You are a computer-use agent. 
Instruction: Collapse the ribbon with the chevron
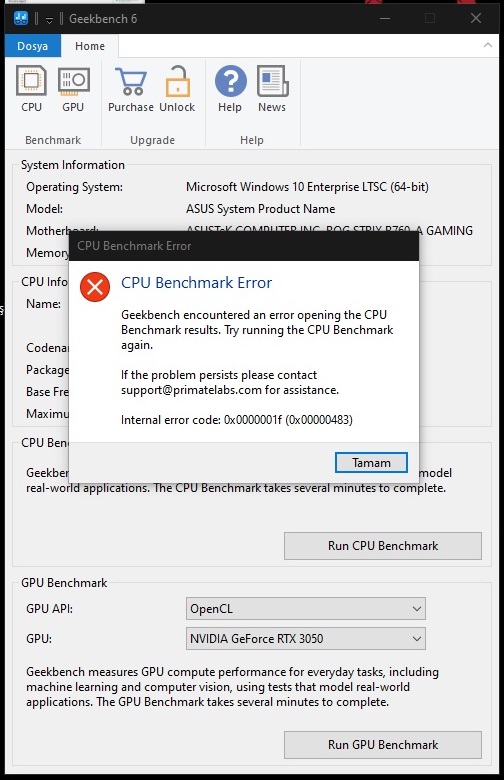488,45
